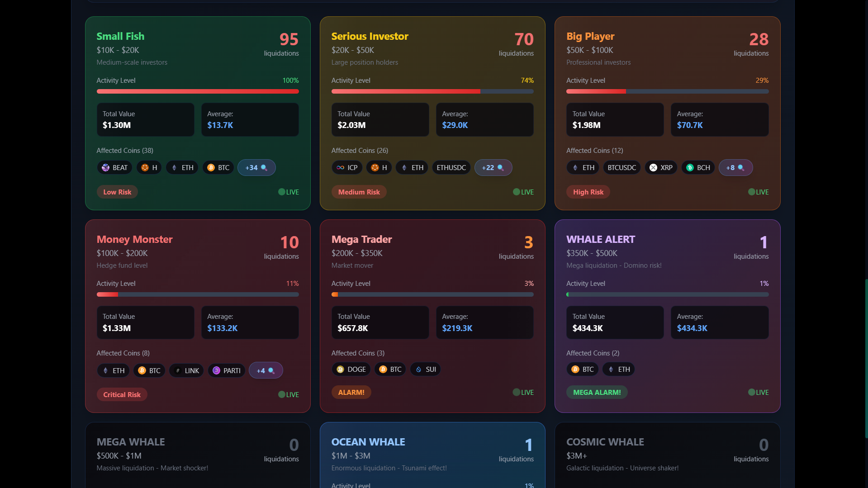Screen dimensions: 868x488
Task: Expand the +34 more coins in Small Fish
Action: 256,168
